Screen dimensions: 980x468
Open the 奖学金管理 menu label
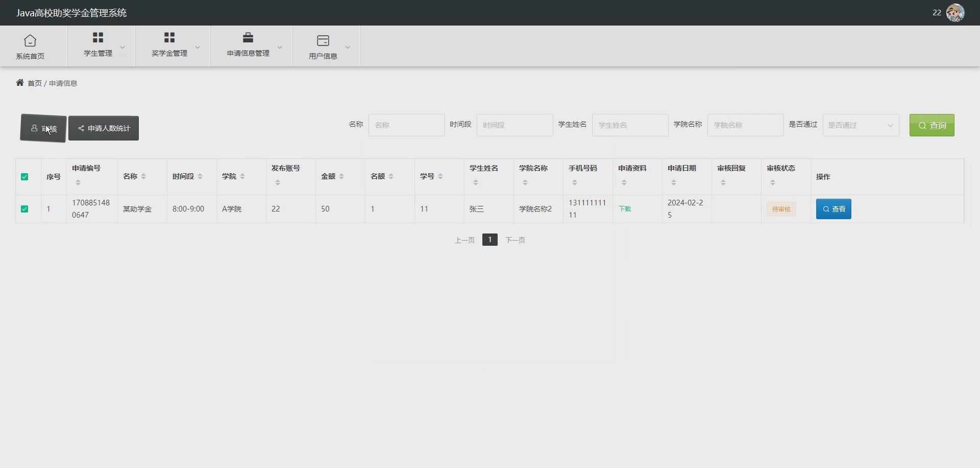point(169,53)
